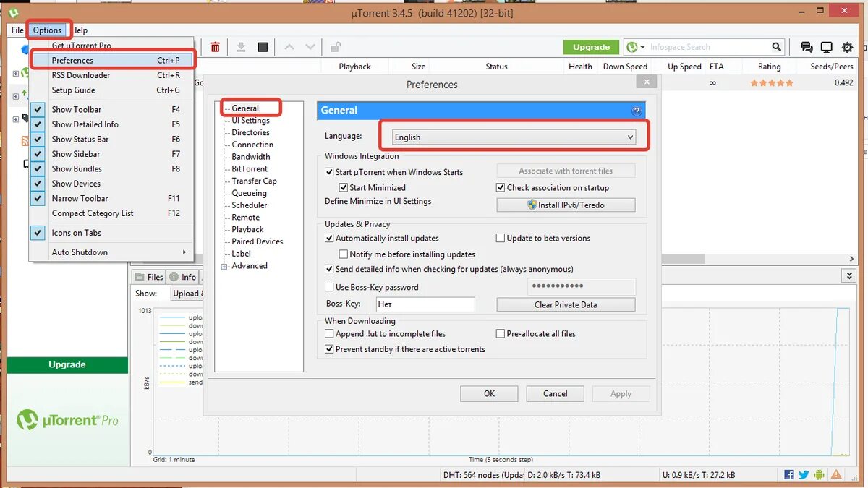Click the Twitter bird icon in status bar
Screen dimensions: 868x488
pyautogui.click(x=804, y=475)
